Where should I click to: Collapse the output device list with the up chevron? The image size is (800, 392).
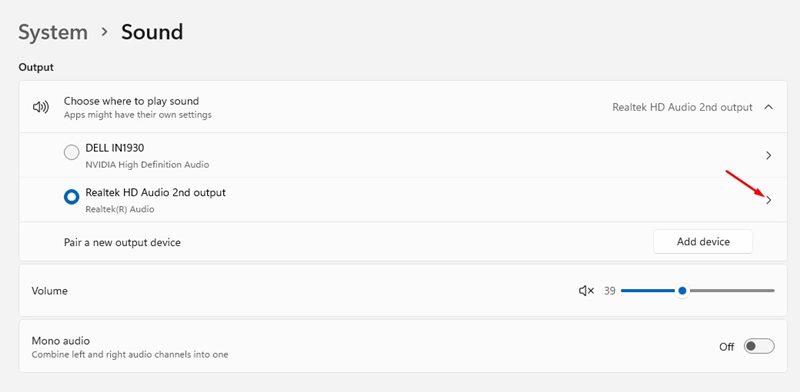768,107
